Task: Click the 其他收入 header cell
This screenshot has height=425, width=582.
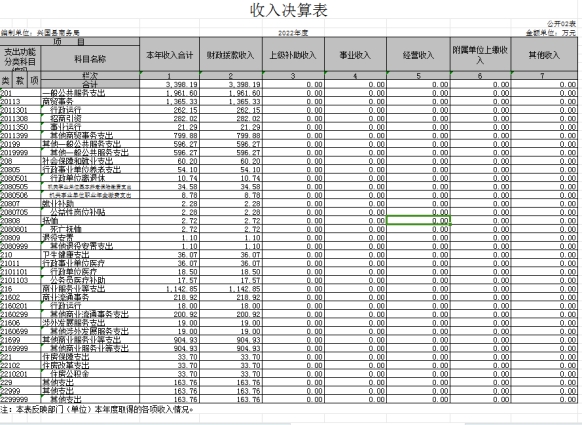Action: [544, 55]
